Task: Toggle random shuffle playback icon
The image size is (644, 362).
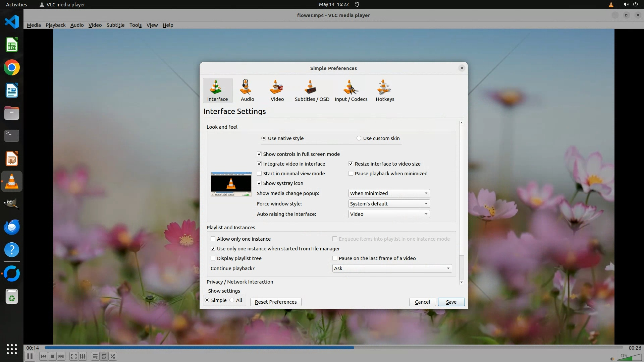Action: click(113, 356)
